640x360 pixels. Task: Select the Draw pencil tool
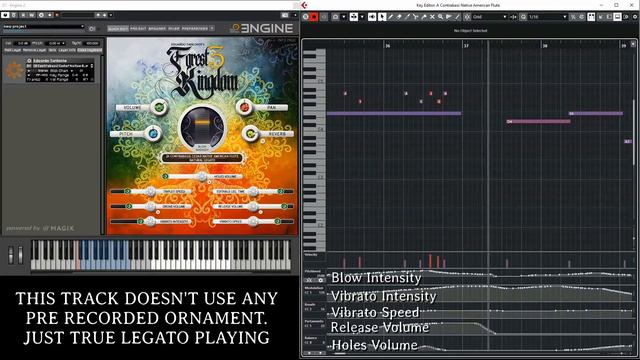tap(391, 17)
